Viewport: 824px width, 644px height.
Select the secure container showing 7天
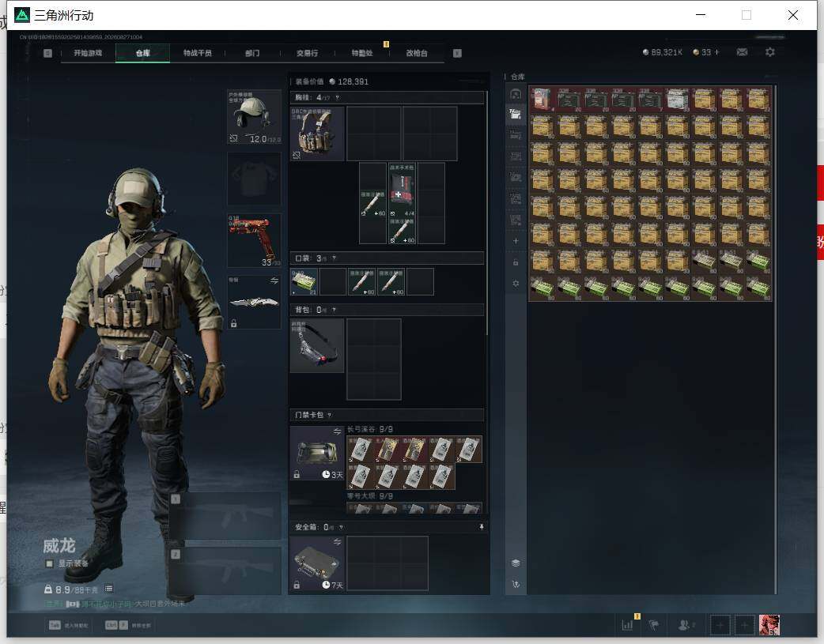pyautogui.click(x=317, y=563)
